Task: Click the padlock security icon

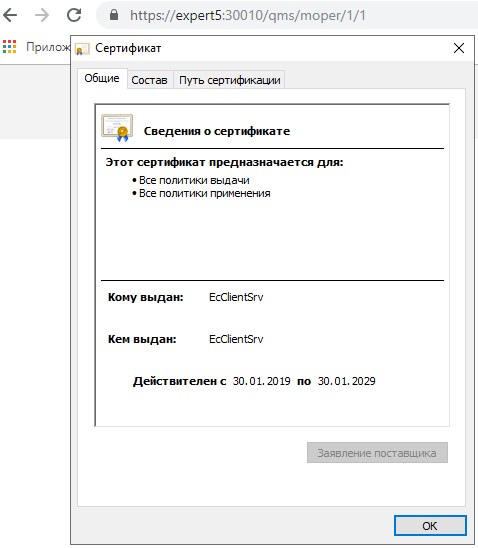Action: click(114, 15)
